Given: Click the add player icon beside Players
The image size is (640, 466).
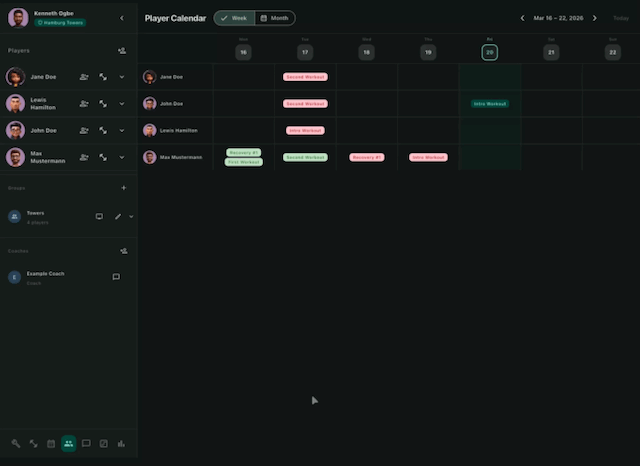Looking at the screenshot, I should [122, 51].
